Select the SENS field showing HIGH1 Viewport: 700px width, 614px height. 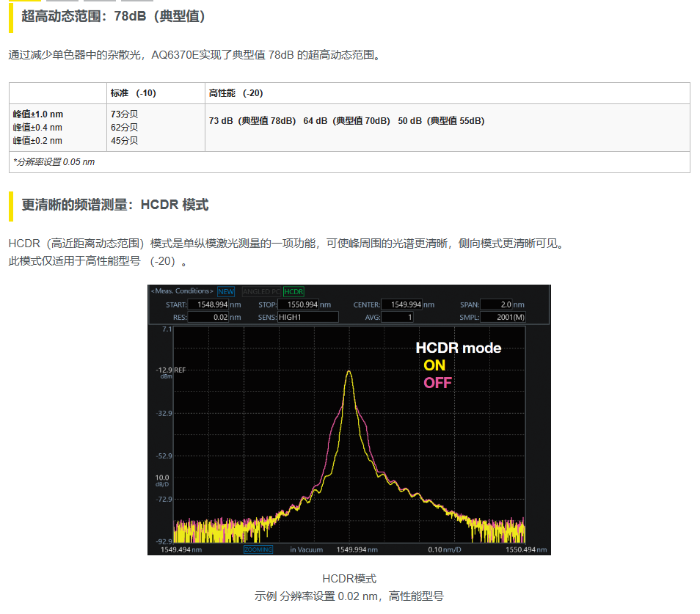(x=307, y=317)
